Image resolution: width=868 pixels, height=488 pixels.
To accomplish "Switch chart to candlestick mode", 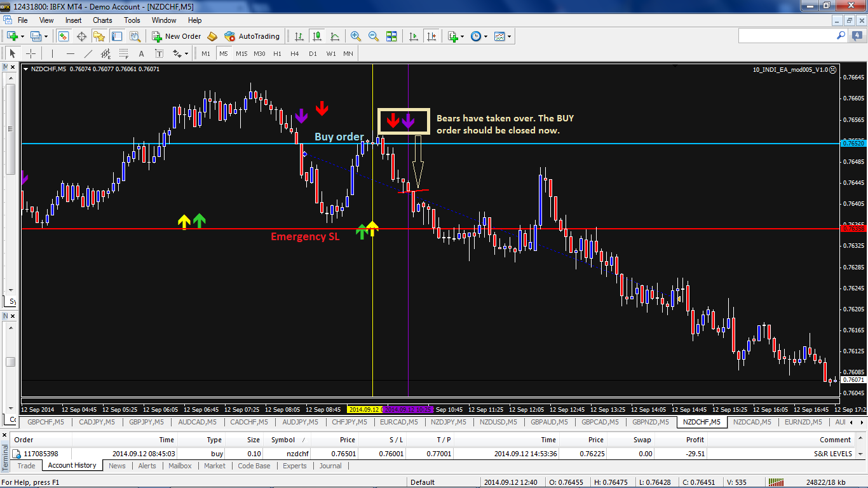I will (316, 36).
